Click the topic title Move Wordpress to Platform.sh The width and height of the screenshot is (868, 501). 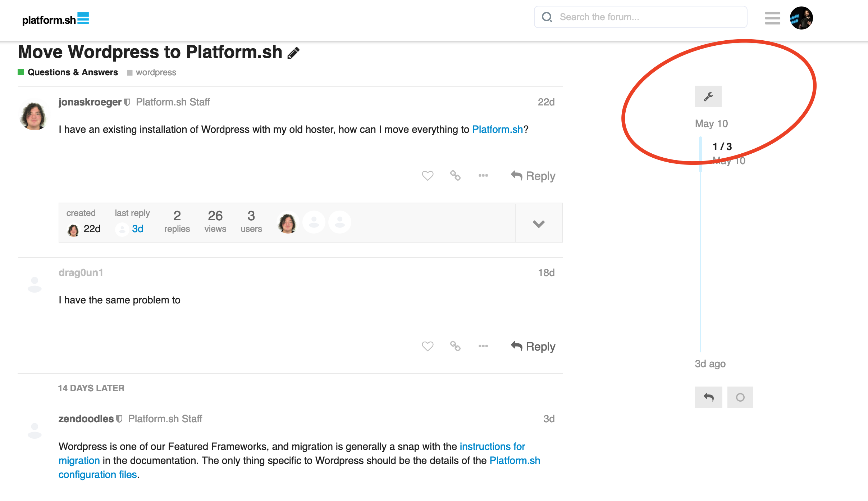pyautogui.click(x=150, y=52)
